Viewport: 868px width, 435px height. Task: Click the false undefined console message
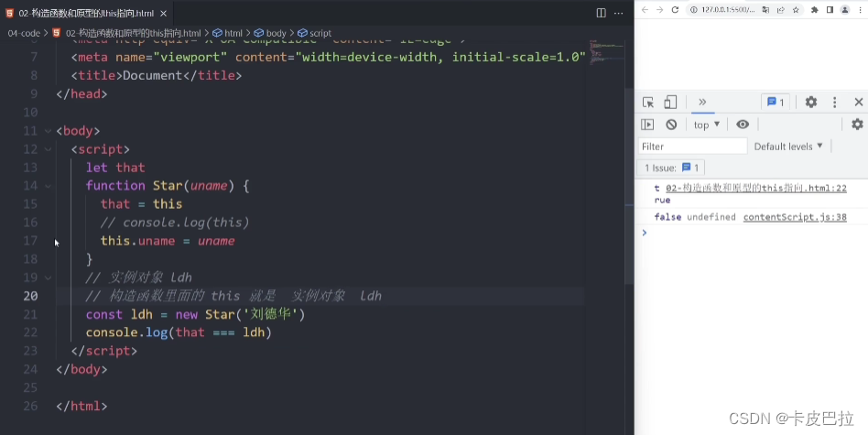[695, 217]
